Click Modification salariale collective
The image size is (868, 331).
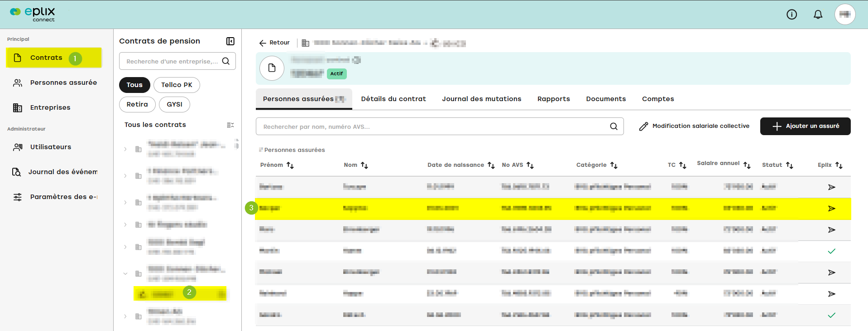coord(694,126)
